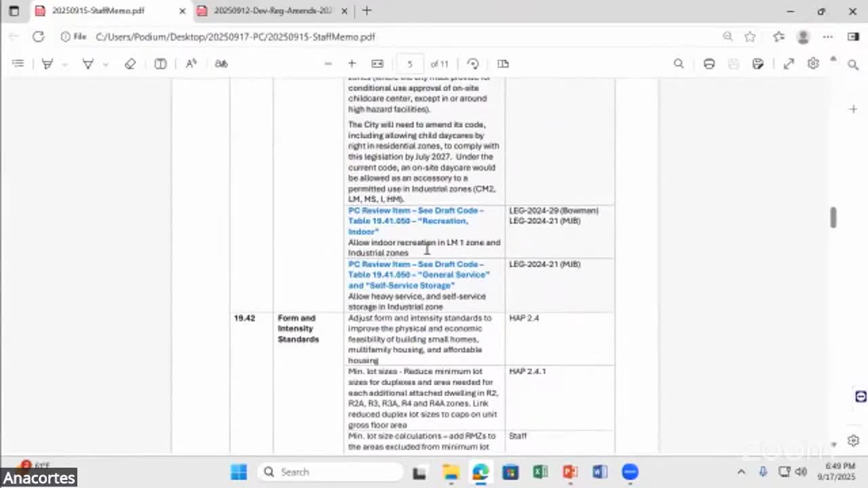The height and width of the screenshot is (488, 868).
Task: Show the PDF table of contents
Action: [18, 64]
